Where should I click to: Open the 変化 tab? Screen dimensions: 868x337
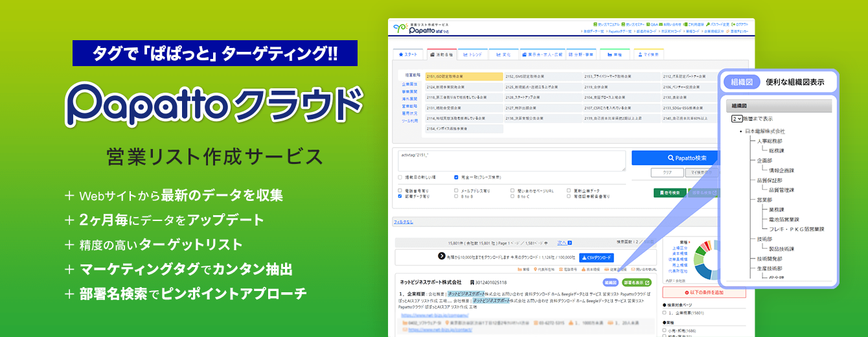tap(502, 54)
